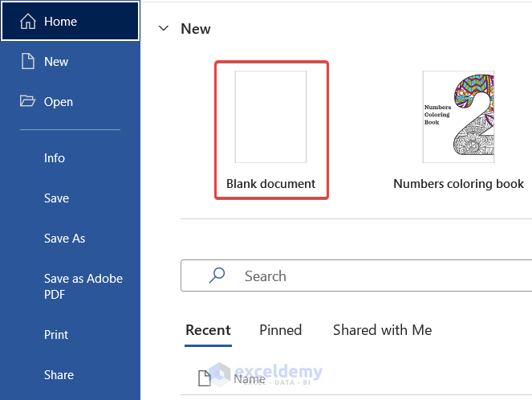
Task: Switch to the Recent tab
Action: click(x=208, y=330)
